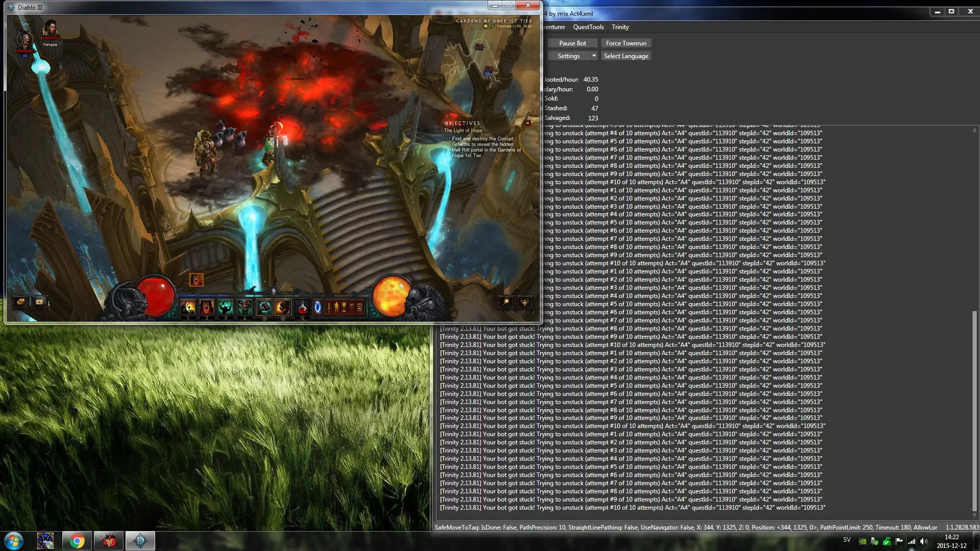Click the active buff icon above the skill bar

[x=197, y=280]
